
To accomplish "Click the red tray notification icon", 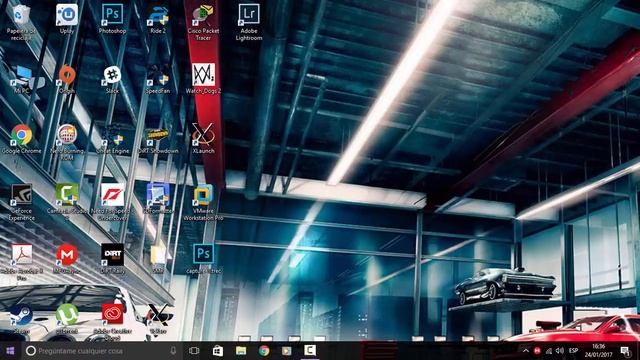I will click(x=537, y=351).
